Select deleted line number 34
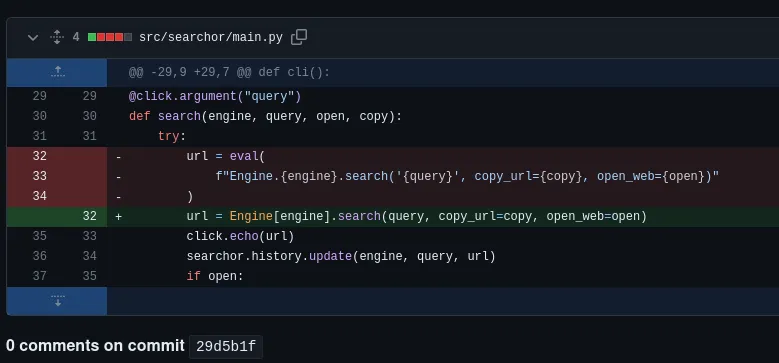 coord(39,196)
